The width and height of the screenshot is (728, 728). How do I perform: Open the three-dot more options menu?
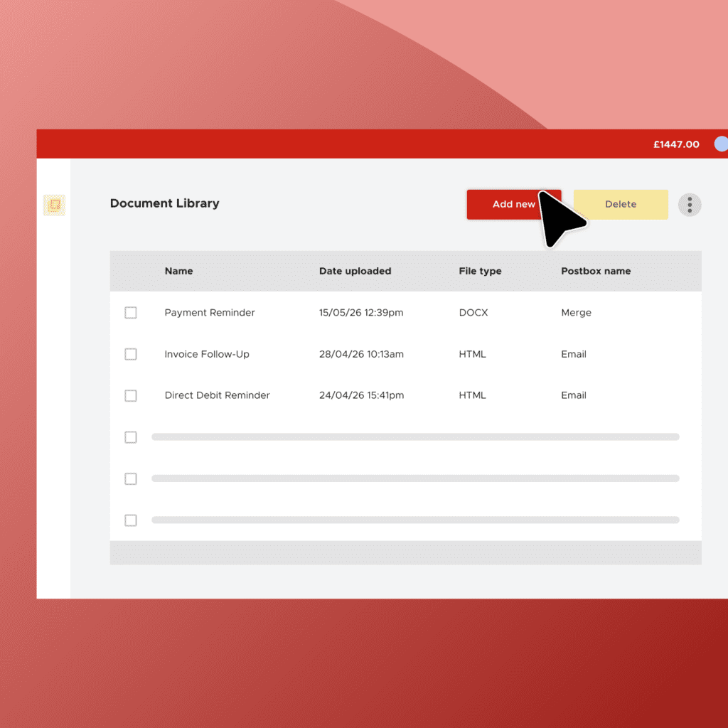click(690, 205)
